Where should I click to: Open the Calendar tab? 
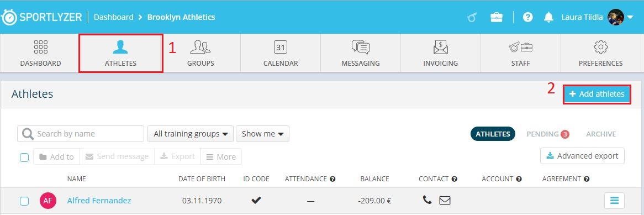click(x=281, y=53)
